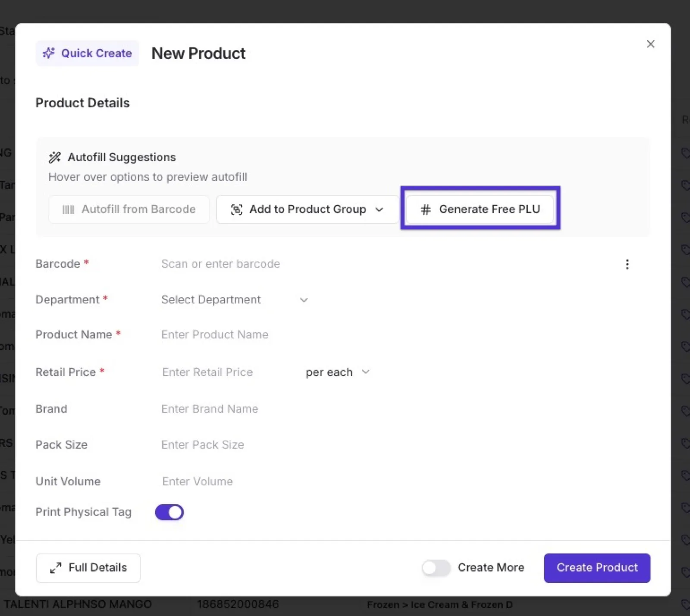Image resolution: width=690 pixels, height=616 pixels.
Task: Open the barcode three-dot options menu
Action: (627, 264)
